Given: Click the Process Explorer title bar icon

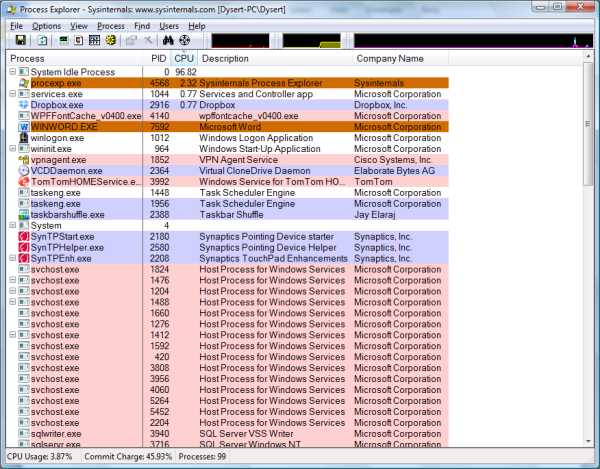Looking at the screenshot, I should (x=11, y=10).
